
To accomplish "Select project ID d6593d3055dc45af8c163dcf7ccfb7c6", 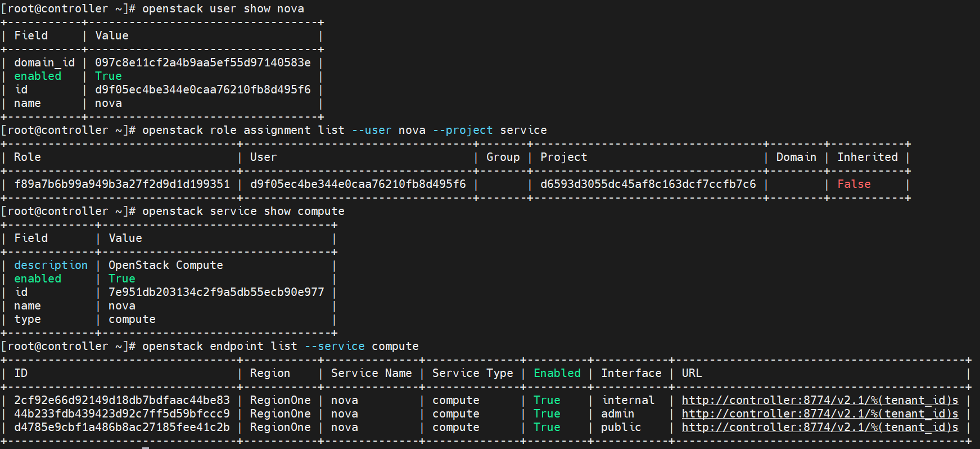I will (648, 184).
